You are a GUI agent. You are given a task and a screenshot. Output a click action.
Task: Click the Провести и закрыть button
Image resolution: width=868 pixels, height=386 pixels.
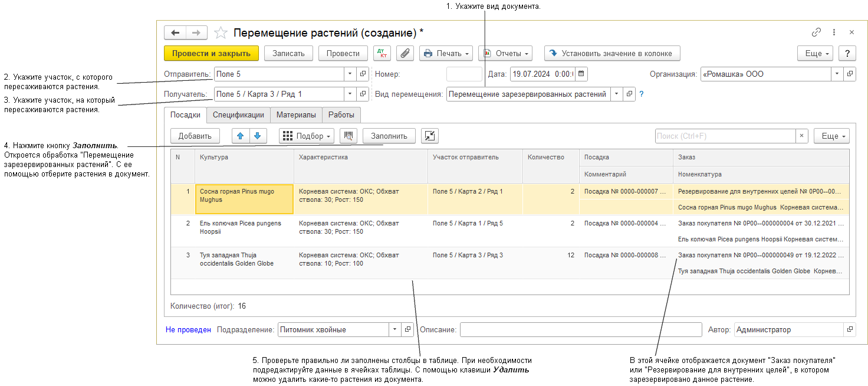[211, 53]
